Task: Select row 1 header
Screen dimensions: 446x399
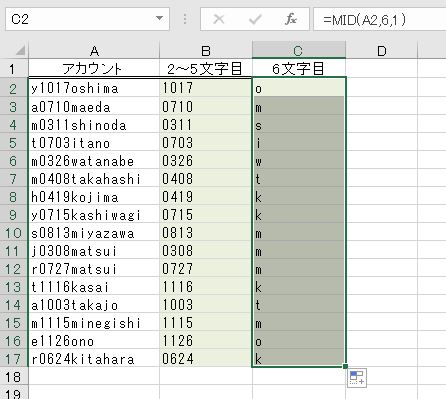Action: pyautogui.click(x=14, y=69)
